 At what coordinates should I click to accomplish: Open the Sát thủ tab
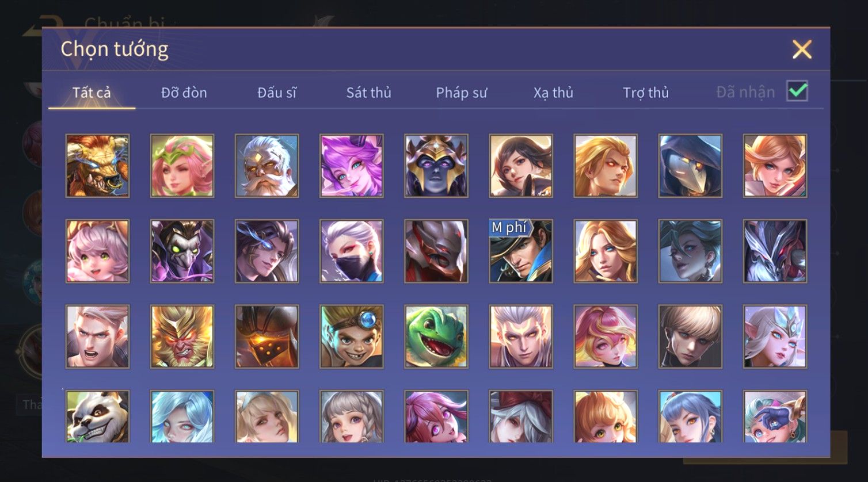click(x=368, y=93)
